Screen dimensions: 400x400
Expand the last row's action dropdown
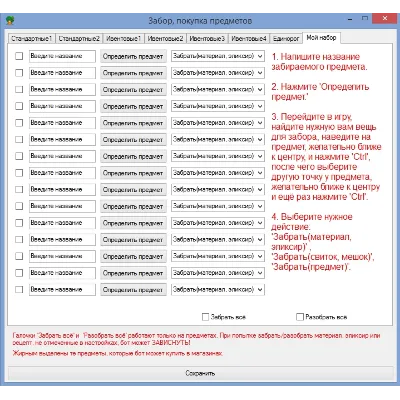coord(218,289)
